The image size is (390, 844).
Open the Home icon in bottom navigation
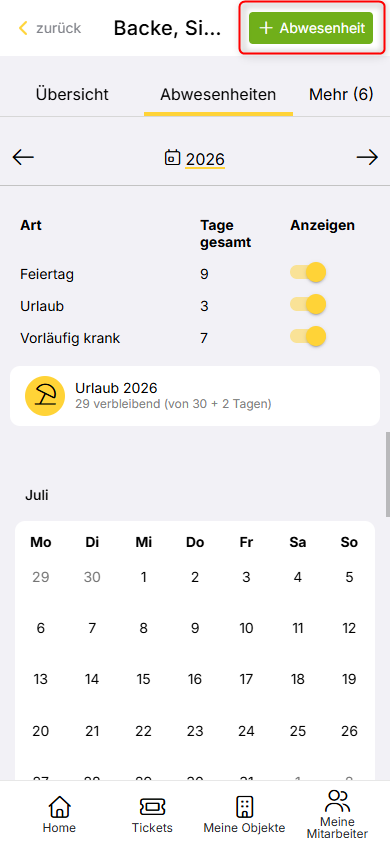tap(59, 807)
